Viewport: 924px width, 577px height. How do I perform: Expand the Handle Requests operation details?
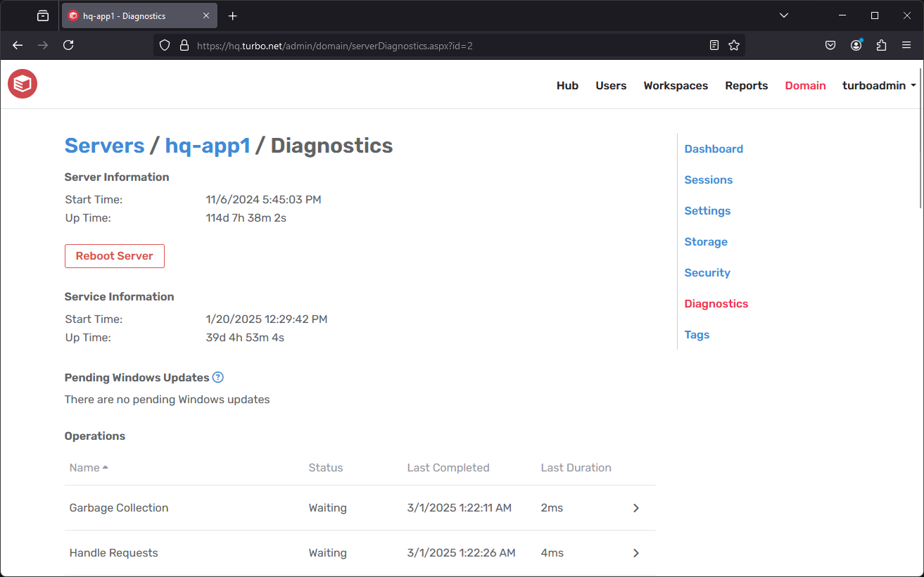pyautogui.click(x=635, y=552)
